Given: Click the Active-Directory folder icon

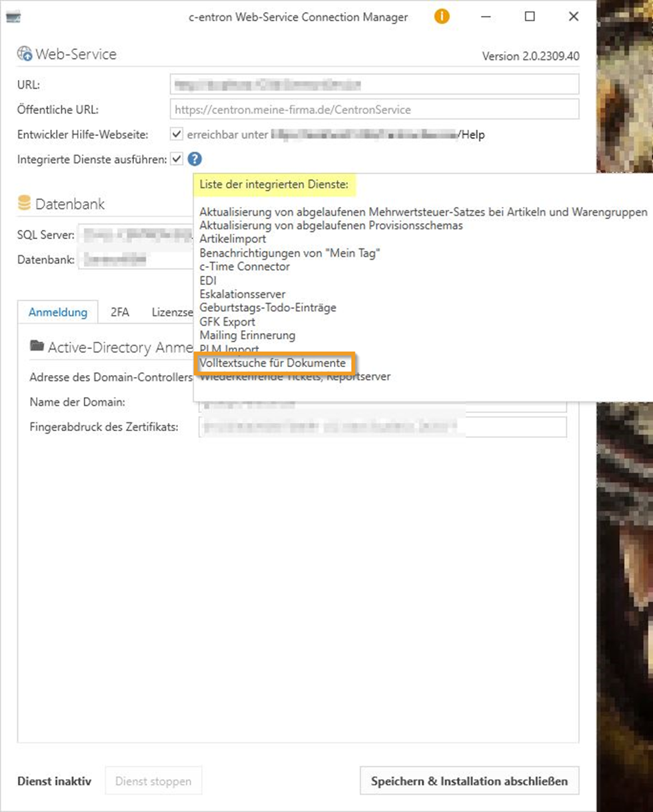Looking at the screenshot, I should point(37,346).
